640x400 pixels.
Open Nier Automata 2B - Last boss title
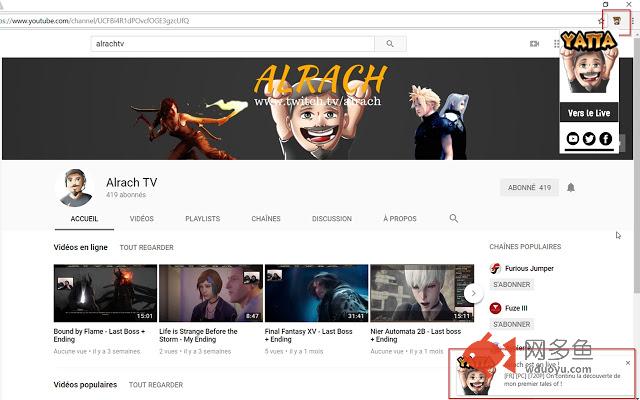point(416,335)
